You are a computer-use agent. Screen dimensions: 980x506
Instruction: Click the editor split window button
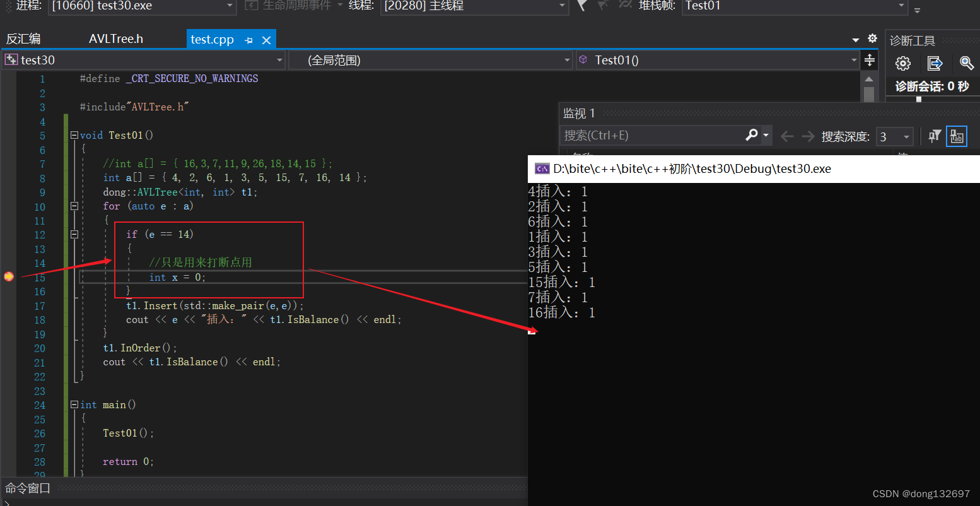coord(870,60)
